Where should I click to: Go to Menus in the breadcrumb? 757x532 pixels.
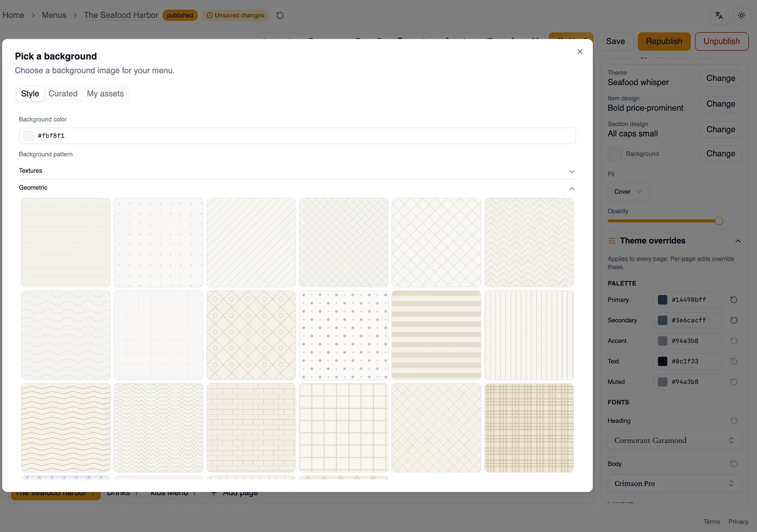click(54, 15)
